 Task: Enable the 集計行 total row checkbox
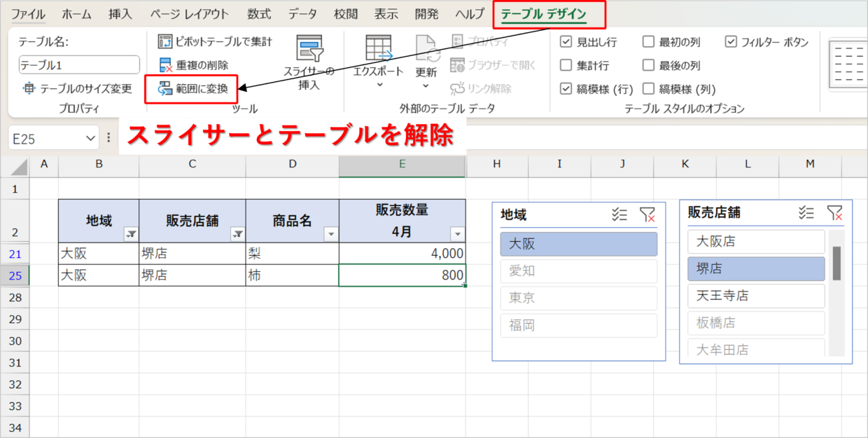(566, 65)
